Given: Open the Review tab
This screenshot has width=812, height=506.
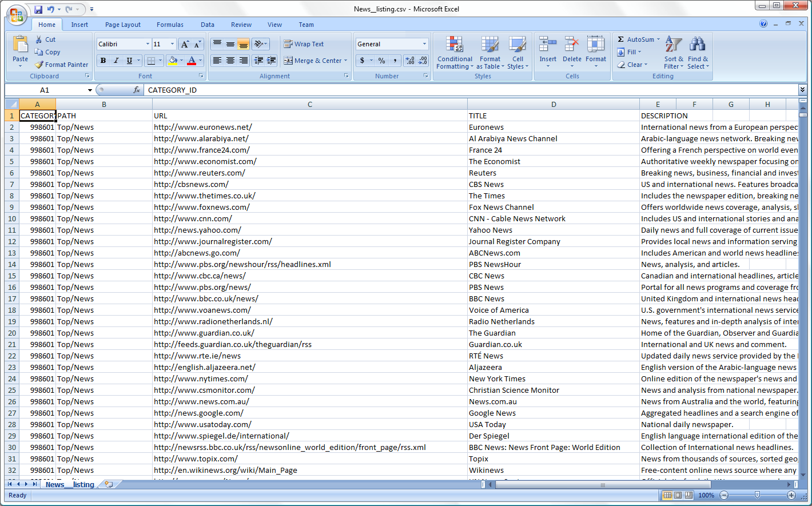Looking at the screenshot, I should click(241, 25).
